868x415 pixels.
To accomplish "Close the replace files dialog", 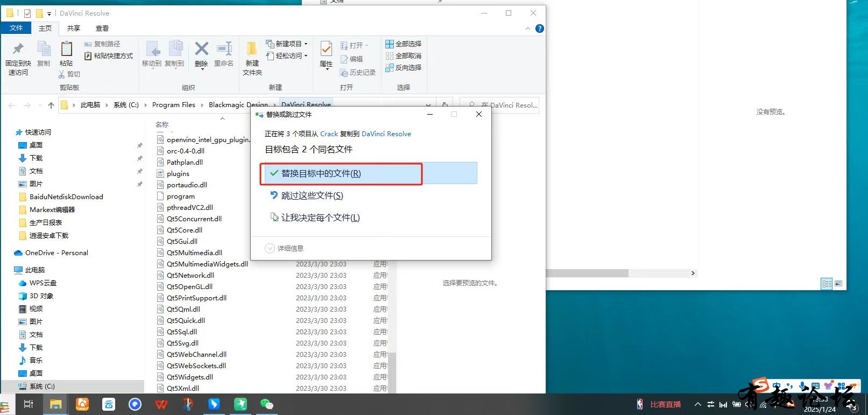I will coord(479,114).
